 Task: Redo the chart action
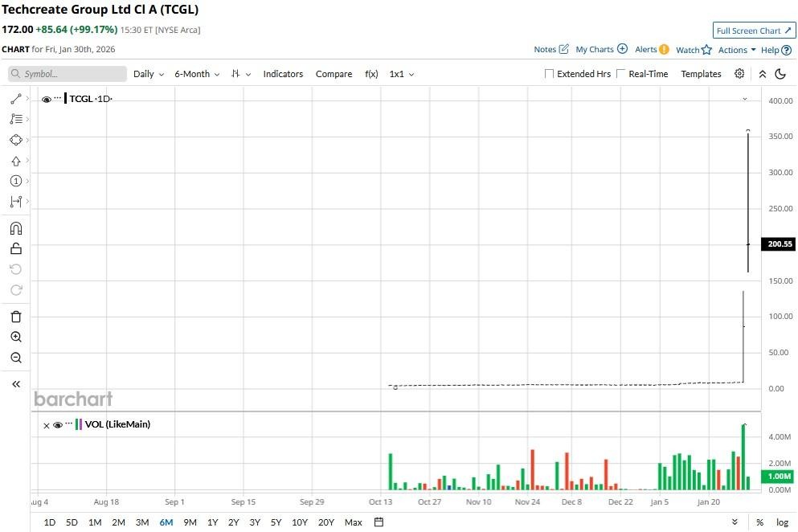[x=16, y=290]
